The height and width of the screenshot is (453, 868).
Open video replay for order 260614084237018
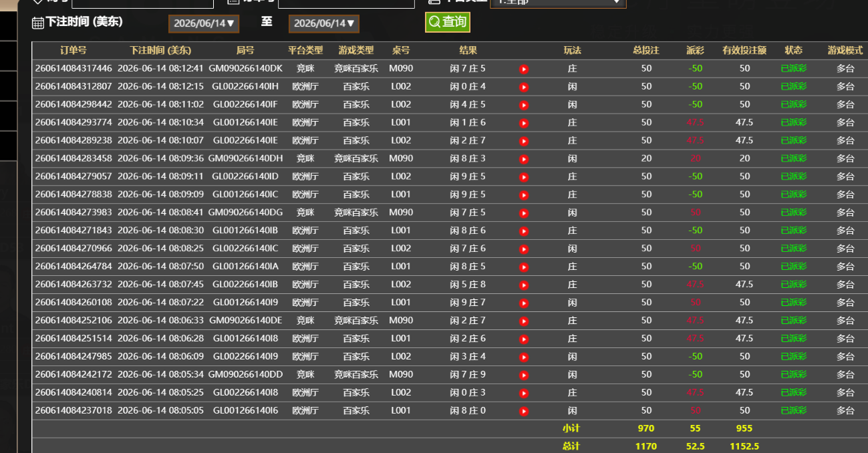524,411
